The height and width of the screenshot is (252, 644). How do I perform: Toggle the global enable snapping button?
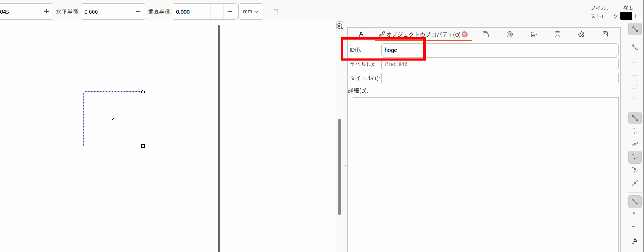[635, 29]
